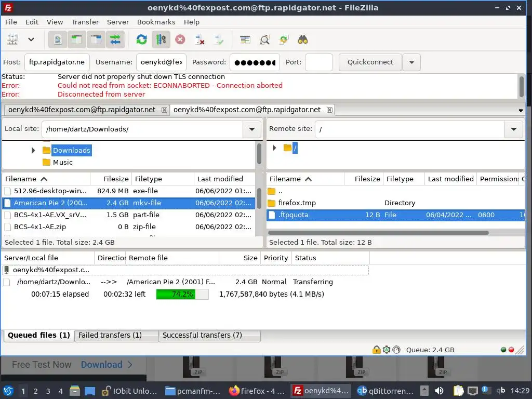Sort remote files by Filename header
The image size is (532, 399).
click(305, 179)
